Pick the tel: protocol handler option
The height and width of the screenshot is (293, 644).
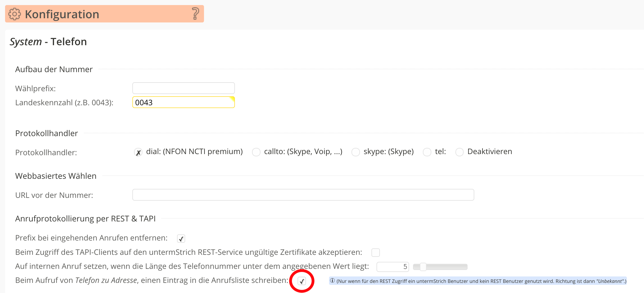point(427,152)
